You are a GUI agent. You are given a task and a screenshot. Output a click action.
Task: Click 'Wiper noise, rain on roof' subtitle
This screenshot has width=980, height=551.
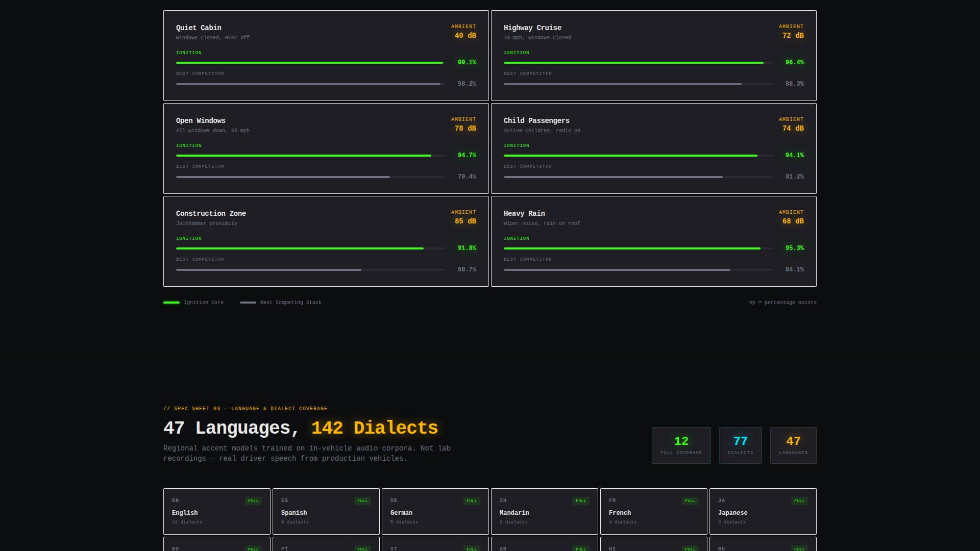pyautogui.click(x=542, y=223)
